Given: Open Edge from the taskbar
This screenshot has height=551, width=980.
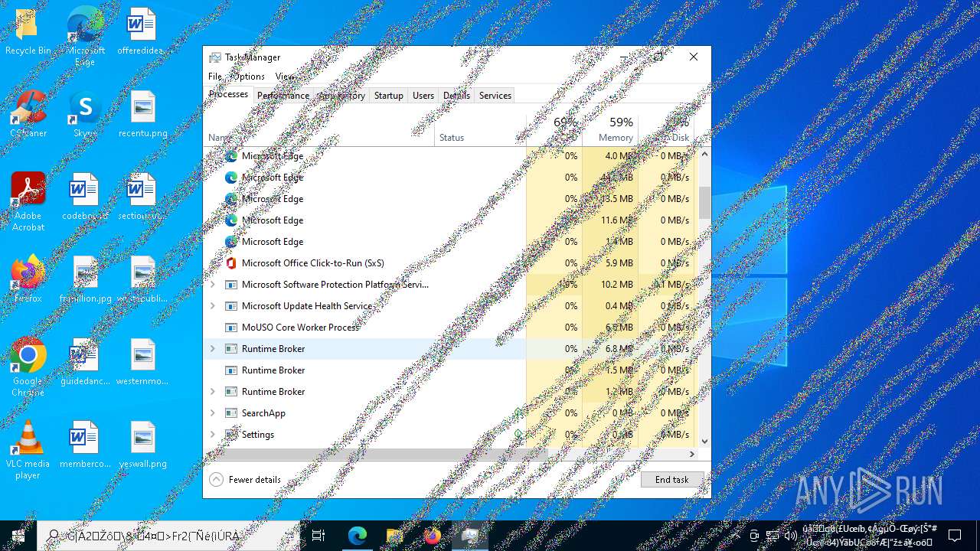Looking at the screenshot, I should click(358, 536).
